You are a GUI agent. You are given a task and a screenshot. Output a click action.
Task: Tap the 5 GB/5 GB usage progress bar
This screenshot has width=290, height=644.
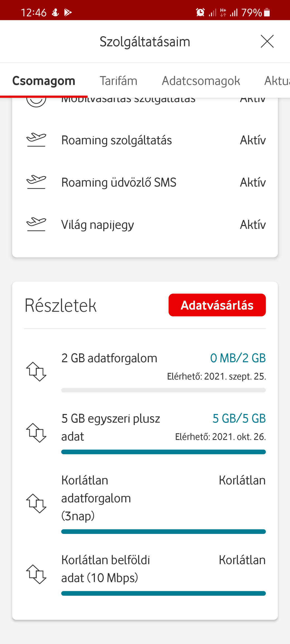[163, 452]
